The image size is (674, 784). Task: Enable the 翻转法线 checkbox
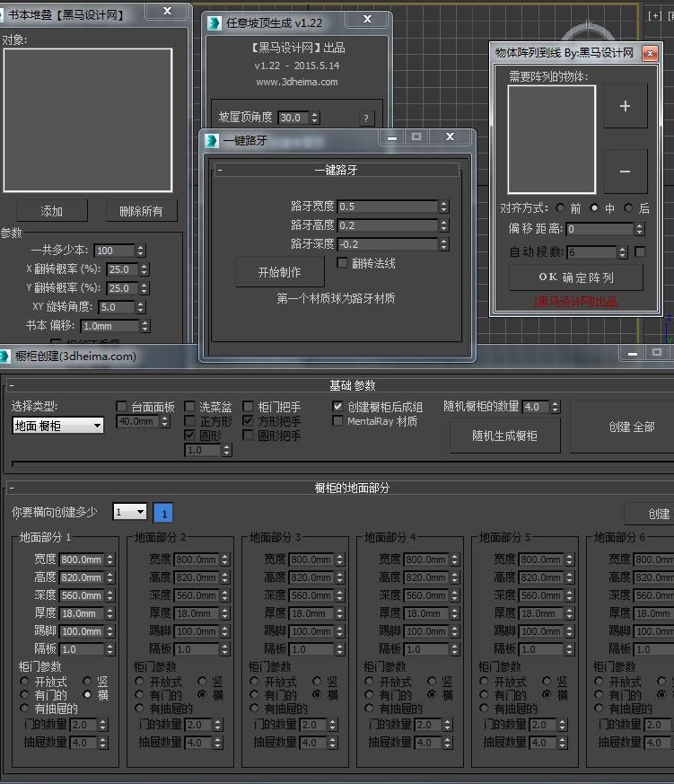click(x=342, y=262)
